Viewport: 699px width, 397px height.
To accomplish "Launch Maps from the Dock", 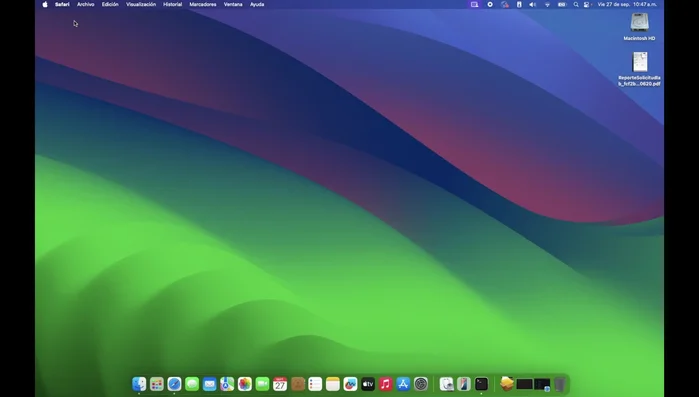I will [227, 384].
